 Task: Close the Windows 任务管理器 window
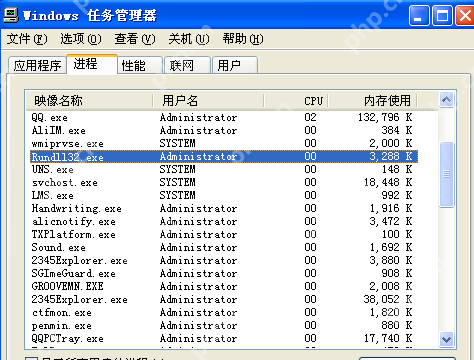click(465, 16)
